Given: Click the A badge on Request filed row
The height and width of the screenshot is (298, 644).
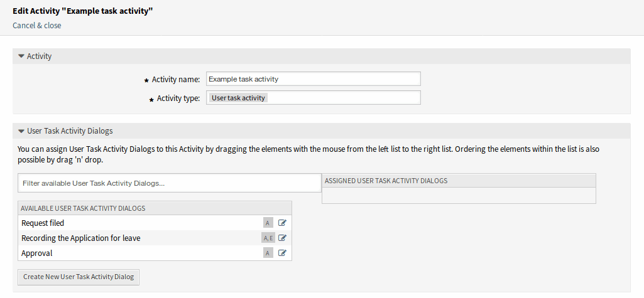Looking at the screenshot, I should point(268,223).
